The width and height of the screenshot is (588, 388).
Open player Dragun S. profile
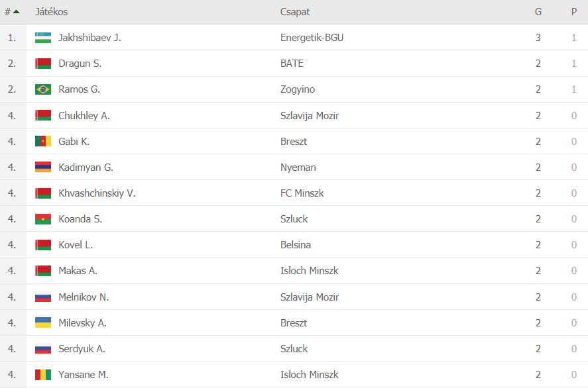80,64
